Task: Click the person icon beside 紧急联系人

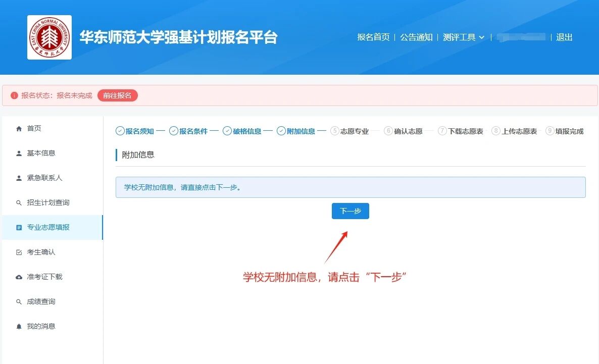Action: tap(19, 178)
